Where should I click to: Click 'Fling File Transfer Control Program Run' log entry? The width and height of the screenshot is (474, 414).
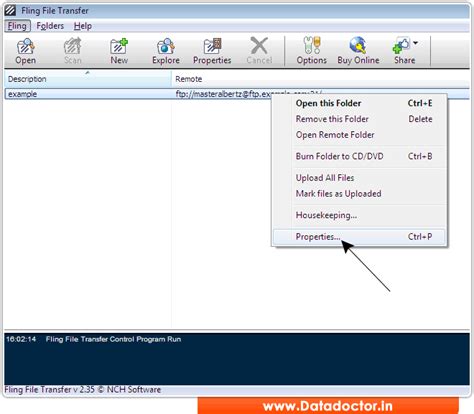click(x=113, y=339)
